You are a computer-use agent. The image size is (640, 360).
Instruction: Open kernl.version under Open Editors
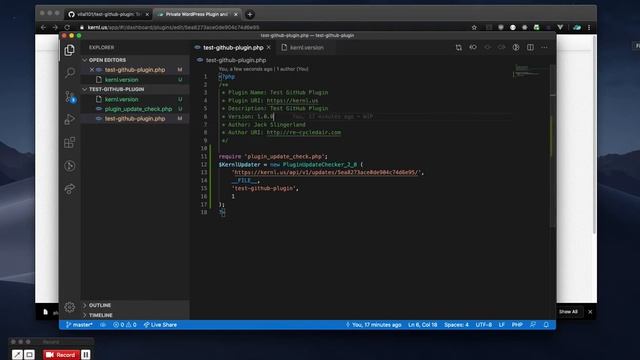pos(121,80)
